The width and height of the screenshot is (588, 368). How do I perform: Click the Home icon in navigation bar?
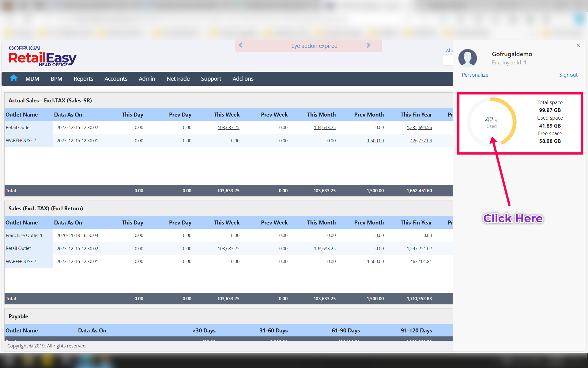click(x=13, y=79)
